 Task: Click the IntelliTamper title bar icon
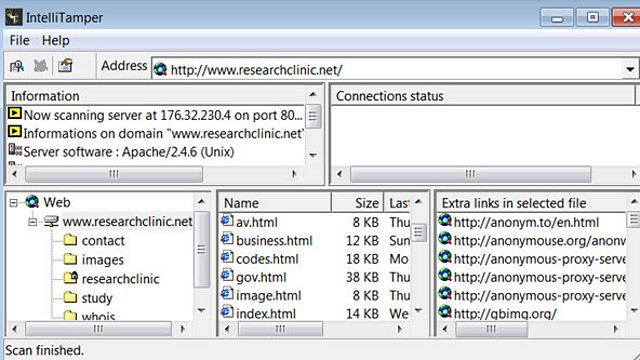point(14,17)
